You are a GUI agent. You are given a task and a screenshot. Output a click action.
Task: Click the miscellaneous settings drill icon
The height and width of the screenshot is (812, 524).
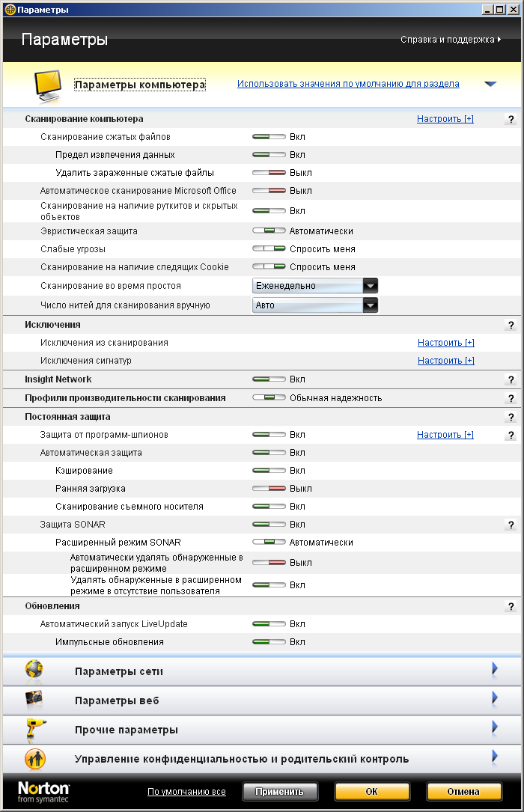click(x=35, y=729)
